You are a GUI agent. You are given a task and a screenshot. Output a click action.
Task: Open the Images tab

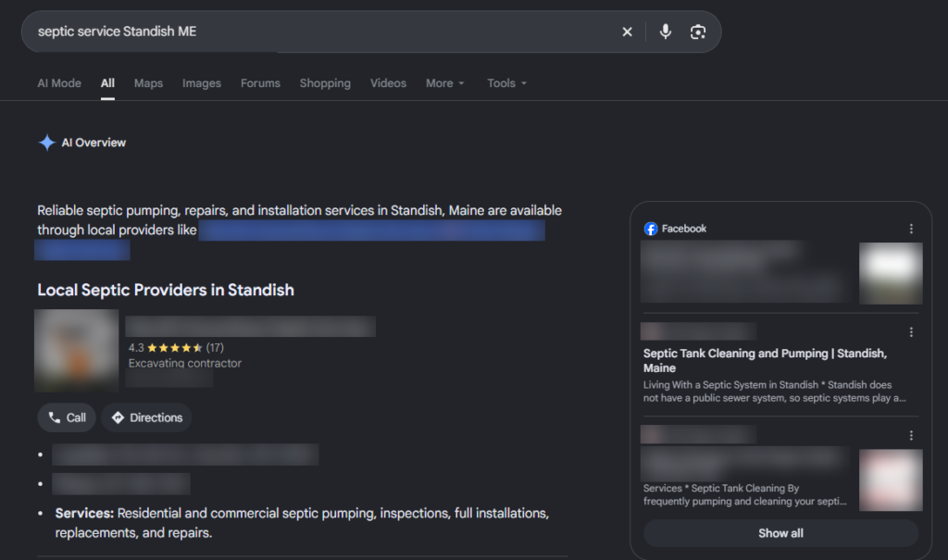point(201,83)
